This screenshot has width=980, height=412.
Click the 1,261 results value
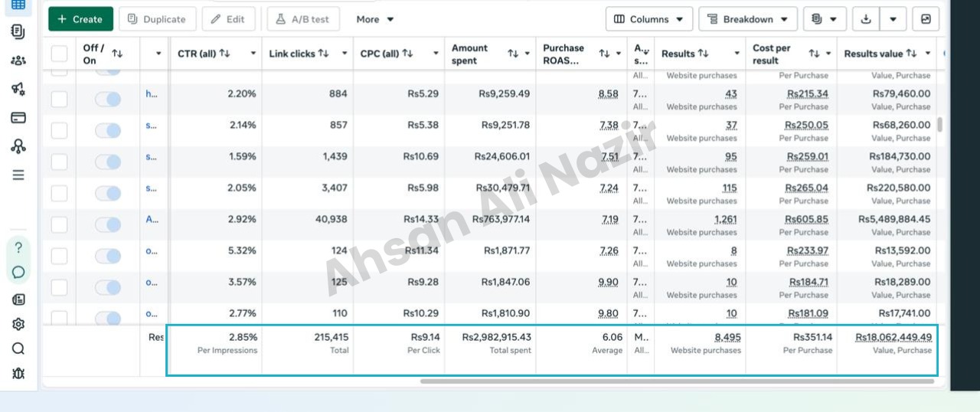(726, 220)
